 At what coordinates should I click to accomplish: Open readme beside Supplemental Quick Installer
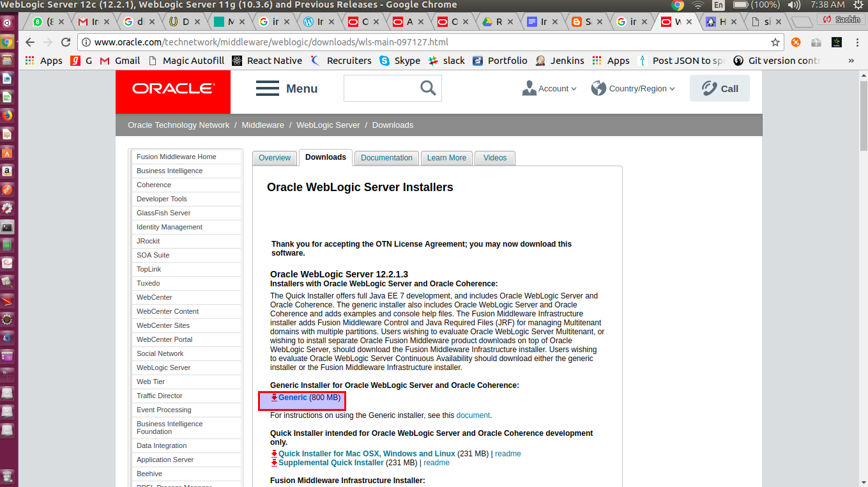pyautogui.click(x=436, y=463)
